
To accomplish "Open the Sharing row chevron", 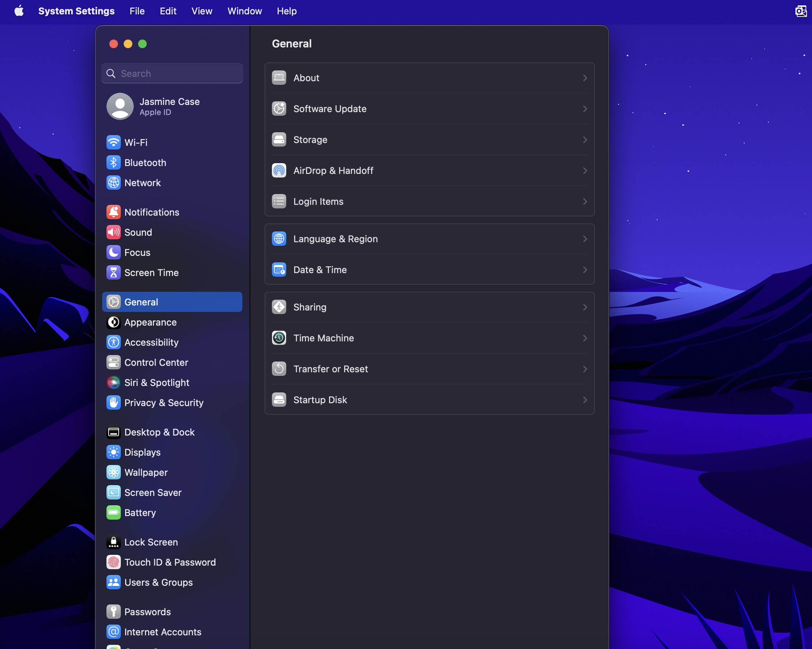I will (585, 307).
